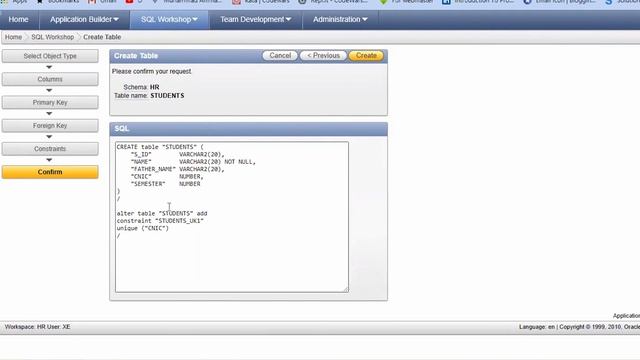The image size is (640, 360).
Task: Expand the Application Builder dropdown arrow
Action: 116,19
